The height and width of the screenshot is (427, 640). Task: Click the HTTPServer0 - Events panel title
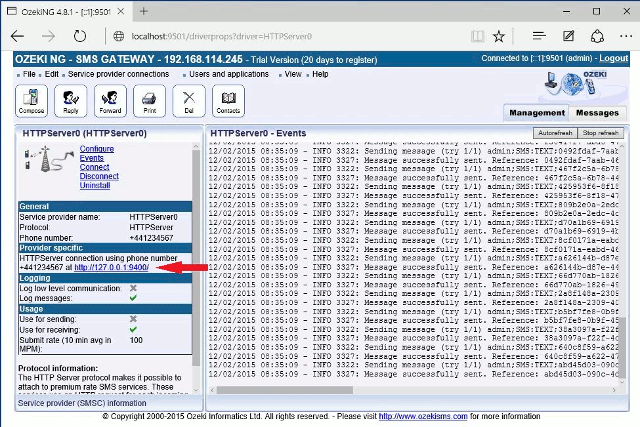(x=258, y=133)
